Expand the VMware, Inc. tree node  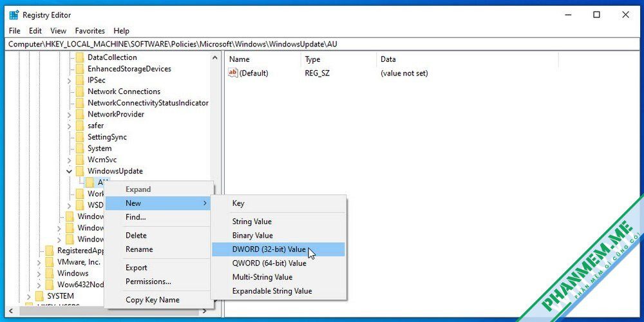pos(39,262)
